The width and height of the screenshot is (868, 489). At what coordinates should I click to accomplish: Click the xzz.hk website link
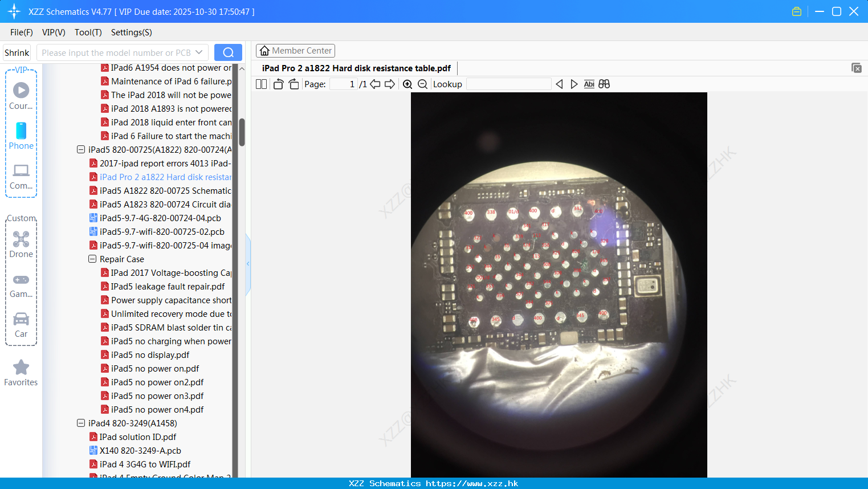coord(472,483)
